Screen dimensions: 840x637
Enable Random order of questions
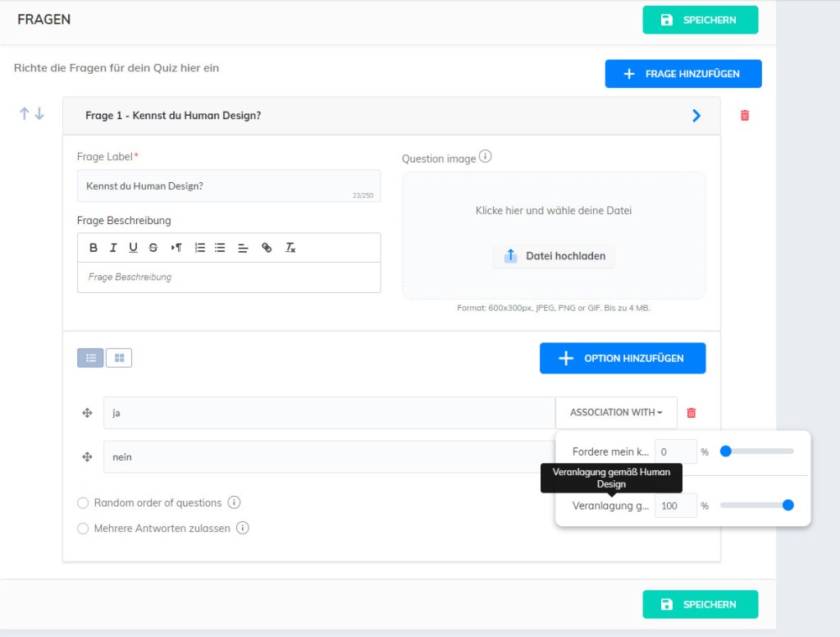pos(83,502)
